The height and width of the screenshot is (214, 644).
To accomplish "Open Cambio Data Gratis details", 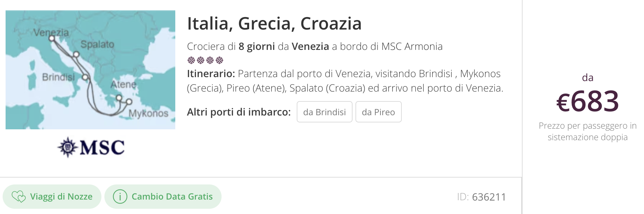I will pyautogui.click(x=163, y=197).
